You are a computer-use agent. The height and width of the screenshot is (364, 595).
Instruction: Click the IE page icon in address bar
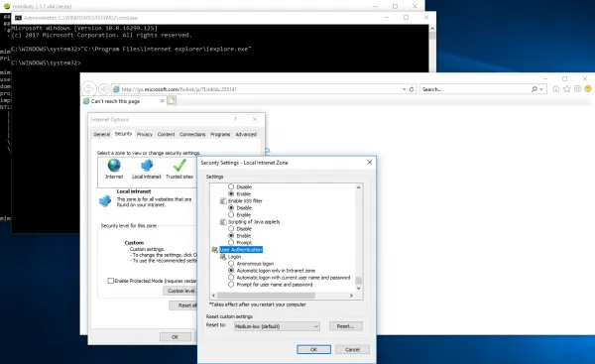tap(116, 89)
